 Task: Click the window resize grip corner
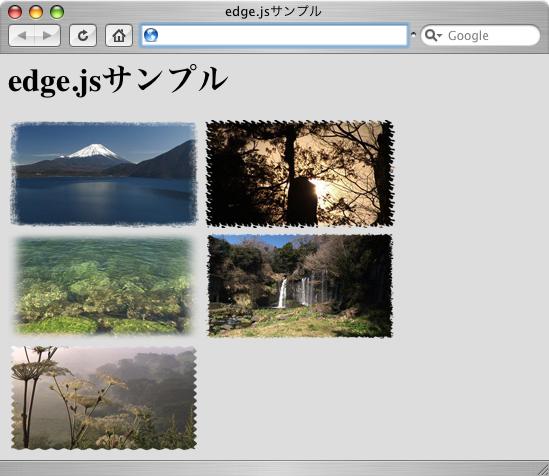[542, 470]
